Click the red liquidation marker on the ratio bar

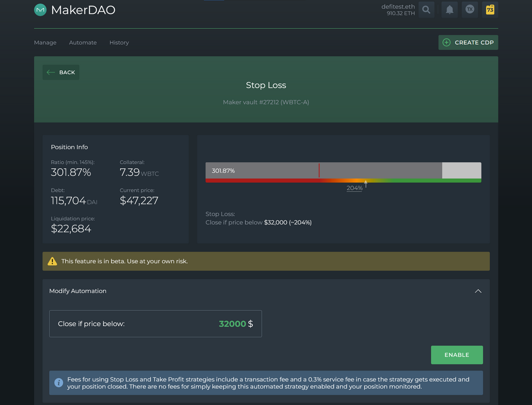point(319,170)
